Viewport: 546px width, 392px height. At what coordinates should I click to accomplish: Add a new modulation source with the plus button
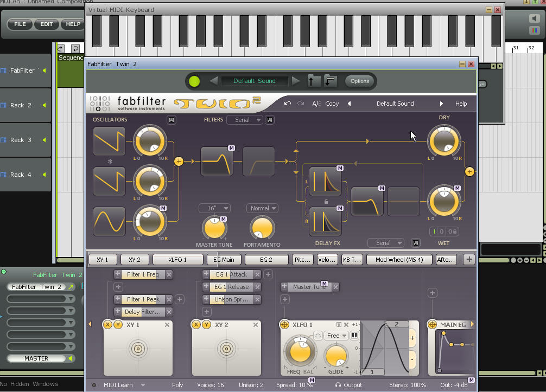coord(469,260)
